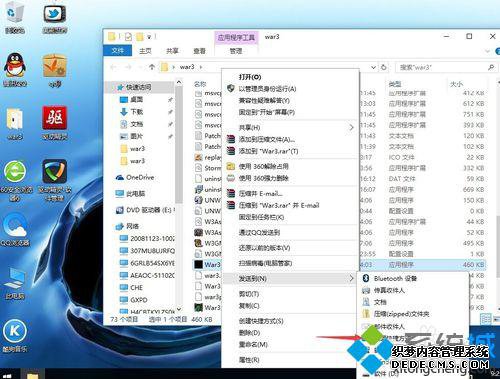Click new folder icon in quick access toolbar
Viewport: 500px width, 379px height.
(140, 36)
